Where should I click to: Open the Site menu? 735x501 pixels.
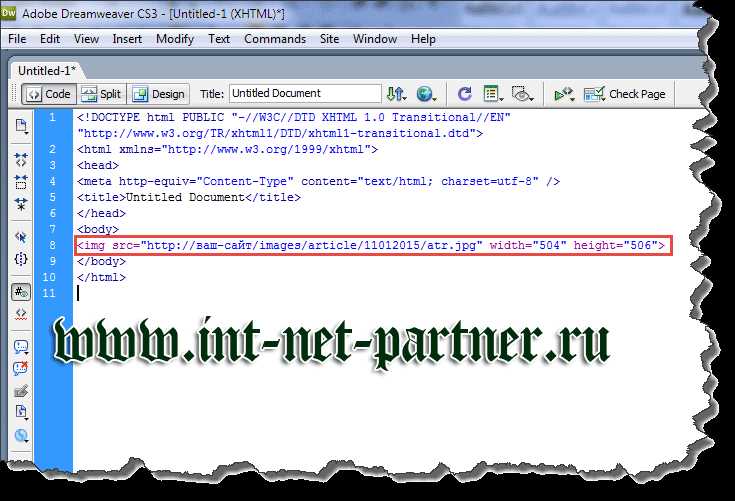pos(329,39)
